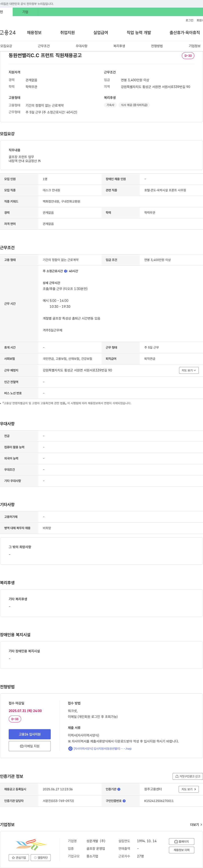The height and width of the screenshot is (868, 203).
Task: Open the 직업 능력 개발 menu
Action: [x=139, y=33]
